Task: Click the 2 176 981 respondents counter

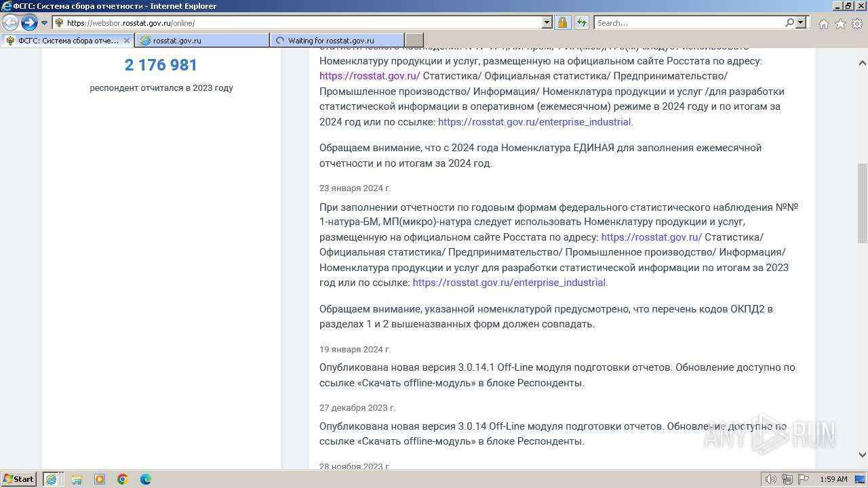Action: pos(161,65)
